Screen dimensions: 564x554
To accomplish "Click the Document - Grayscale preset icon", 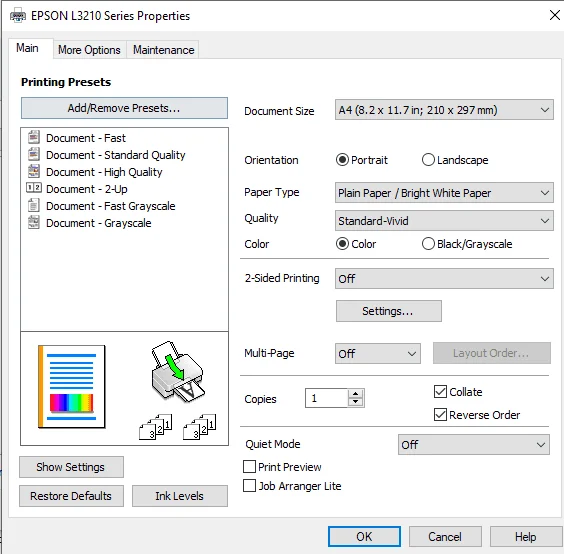I will [34, 222].
